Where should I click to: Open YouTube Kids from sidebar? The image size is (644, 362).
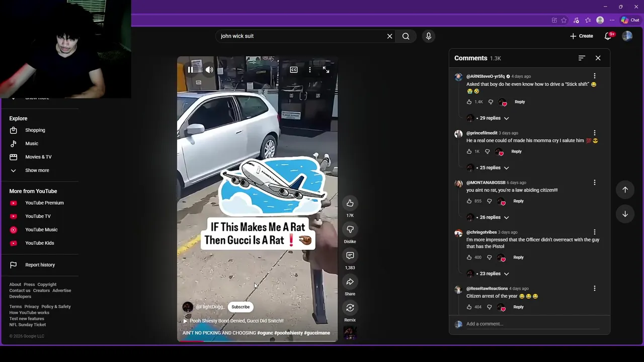(x=39, y=243)
